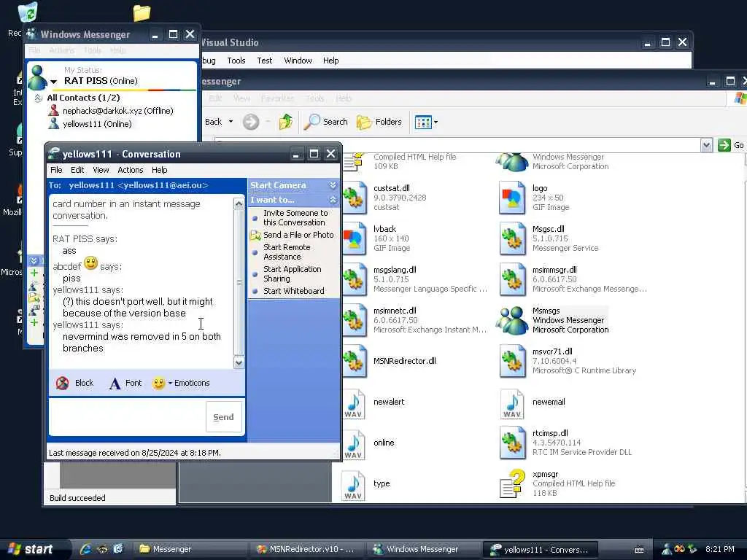Click Folders in Explorer toolbar
The width and height of the screenshot is (747, 560).
[379, 122]
